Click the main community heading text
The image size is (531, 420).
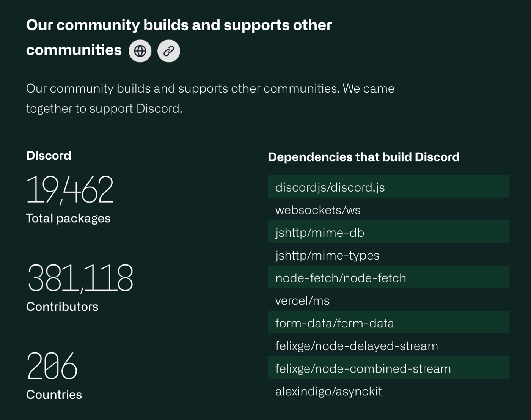(179, 38)
